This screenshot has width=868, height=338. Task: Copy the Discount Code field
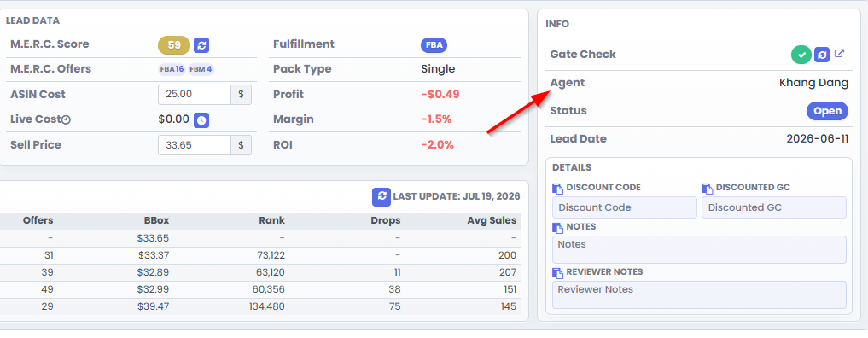point(557,189)
